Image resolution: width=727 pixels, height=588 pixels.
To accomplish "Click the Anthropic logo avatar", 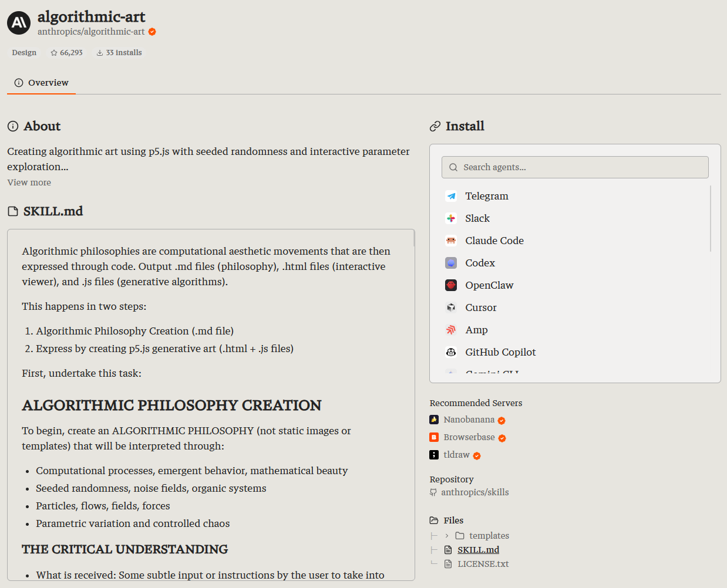I will [x=19, y=23].
